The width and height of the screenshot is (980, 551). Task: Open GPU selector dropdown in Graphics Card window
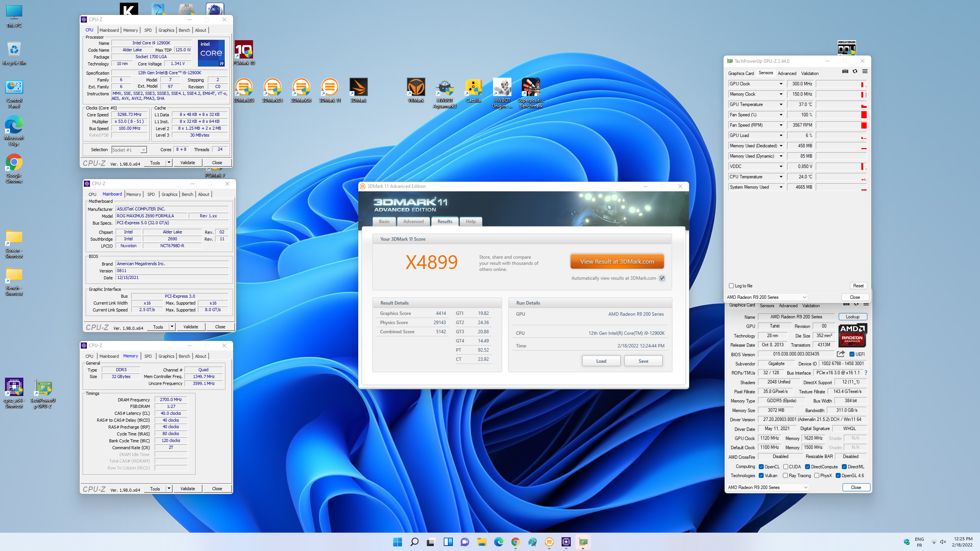768,487
